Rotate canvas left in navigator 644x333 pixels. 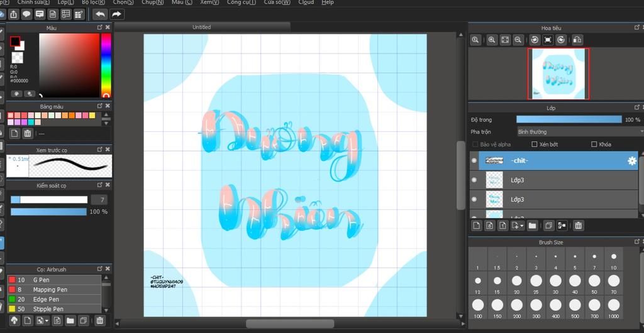[535, 40]
